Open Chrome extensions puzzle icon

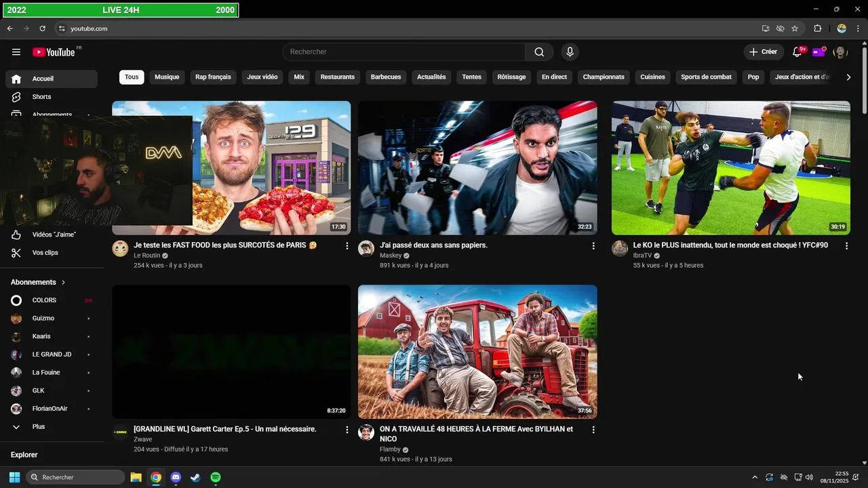click(817, 28)
